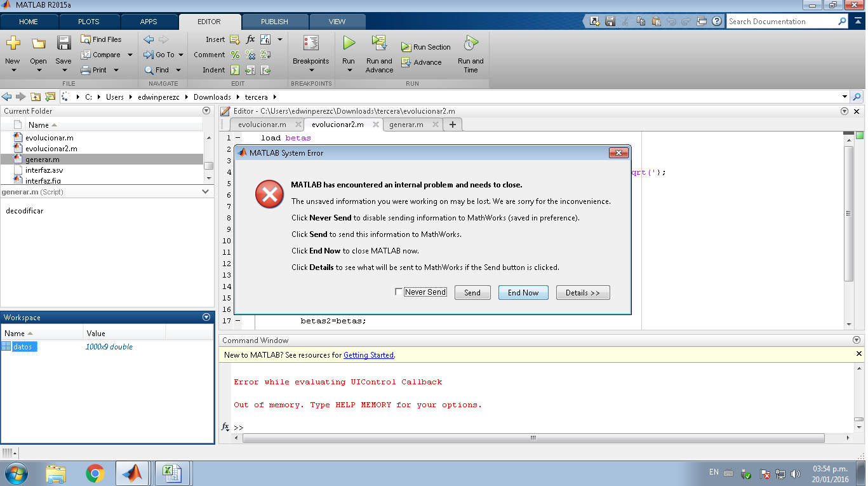Click the New file icon
This screenshot has width=868, height=486.
pyautogui.click(x=13, y=43)
